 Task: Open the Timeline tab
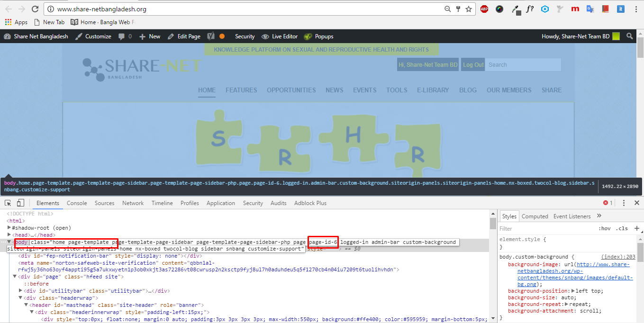[162, 203]
